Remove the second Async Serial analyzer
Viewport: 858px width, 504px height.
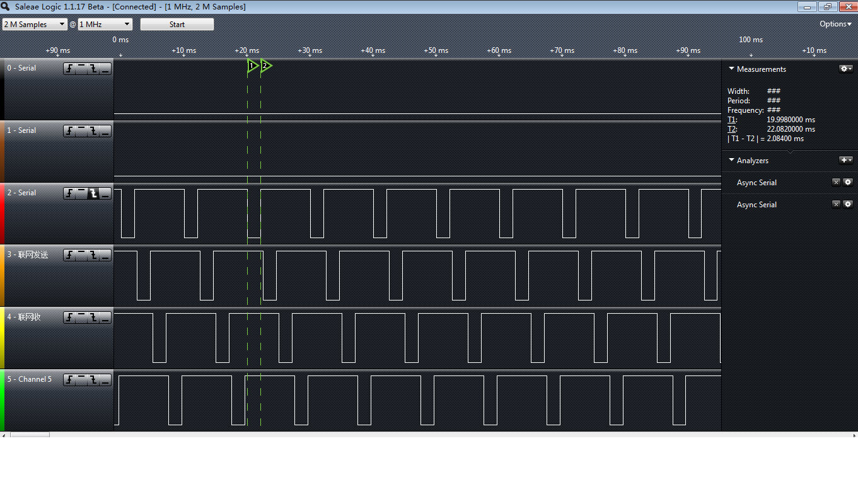(x=836, y=204)
